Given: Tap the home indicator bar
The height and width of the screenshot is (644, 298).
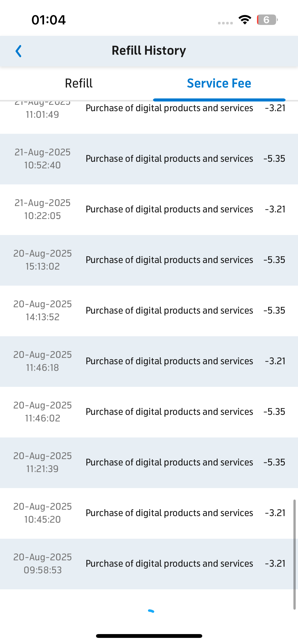Looking at the screenshot, I should coord(149,636).
